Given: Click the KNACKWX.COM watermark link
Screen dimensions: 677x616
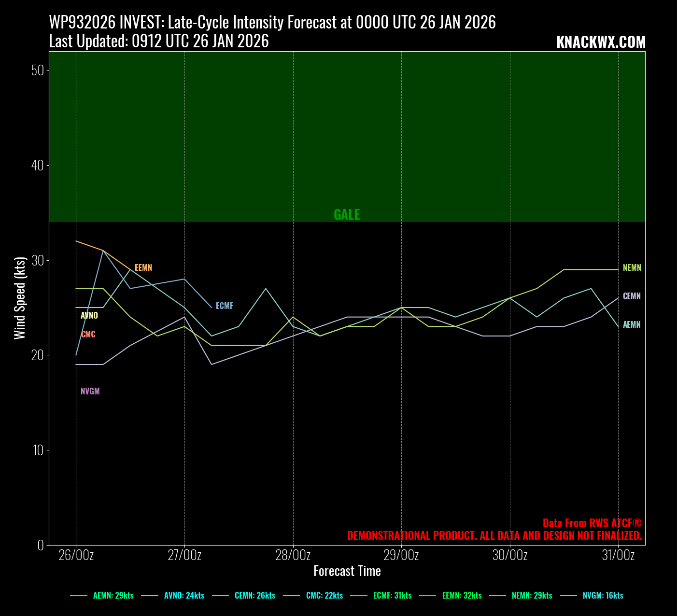Looking at the screenshot, I should pyautogui.click(x=601, y=42).
